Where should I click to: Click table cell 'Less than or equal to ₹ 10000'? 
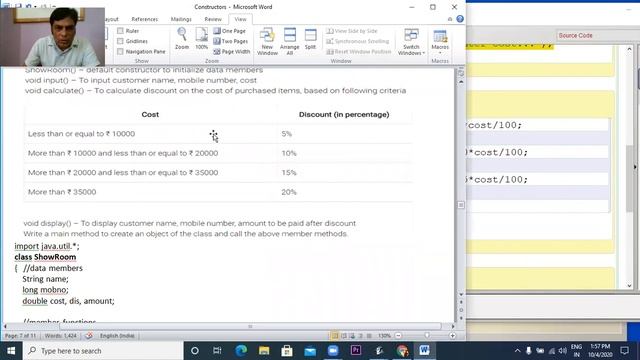(151, 134)
